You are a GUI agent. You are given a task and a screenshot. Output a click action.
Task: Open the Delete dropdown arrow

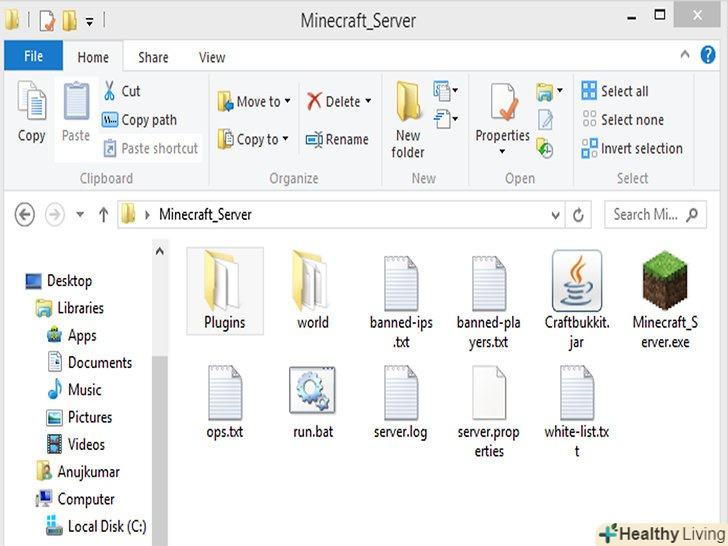(368, 101)
